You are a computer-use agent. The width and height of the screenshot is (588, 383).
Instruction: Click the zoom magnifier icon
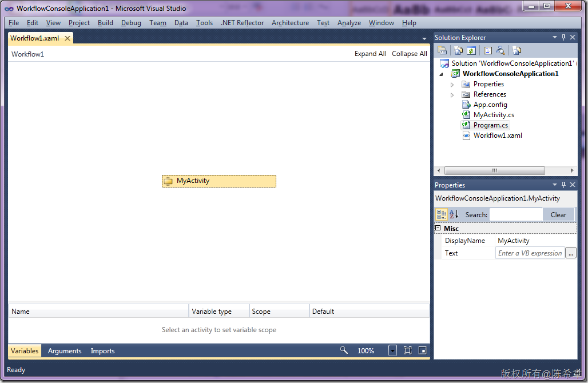[344, 350]
